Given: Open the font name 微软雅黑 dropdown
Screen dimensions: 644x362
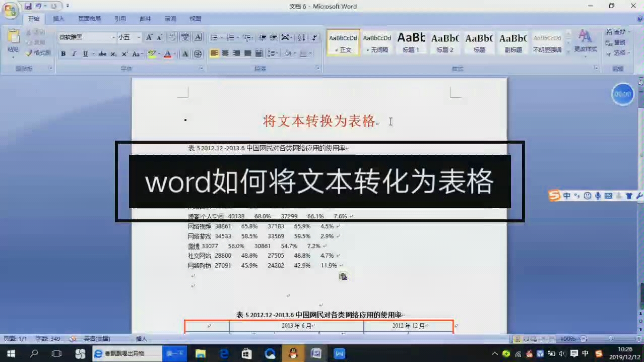Looking at the screenshot, I should point(114,37).
